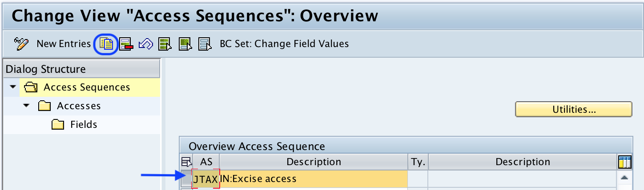
Task: Click the Select All icon
Action: pyautogui.click(x=165, y=44)
